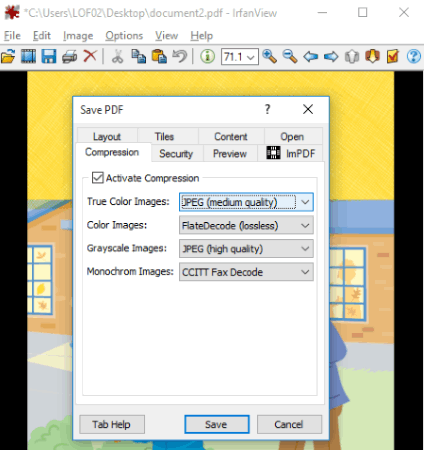The width and height of the screenshot is (424, 450).
Task: Click the Cancel button in dialog
Action: [289, 424]
